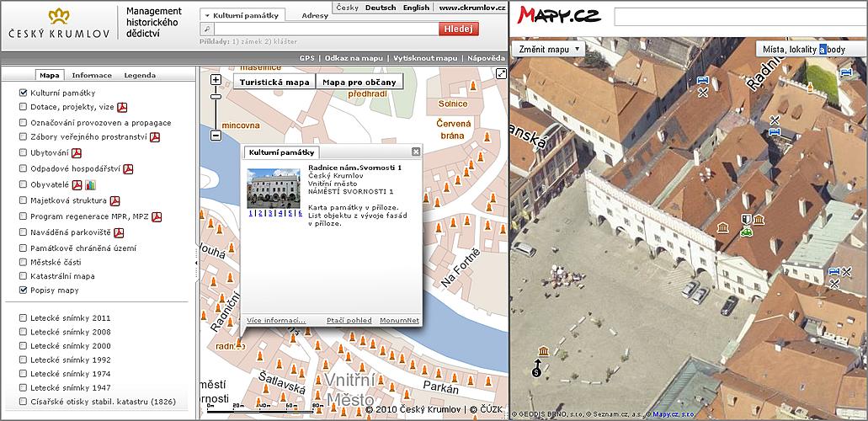Close the Kulturní památky popup
868x421 pixels.
tap(416, 152)
